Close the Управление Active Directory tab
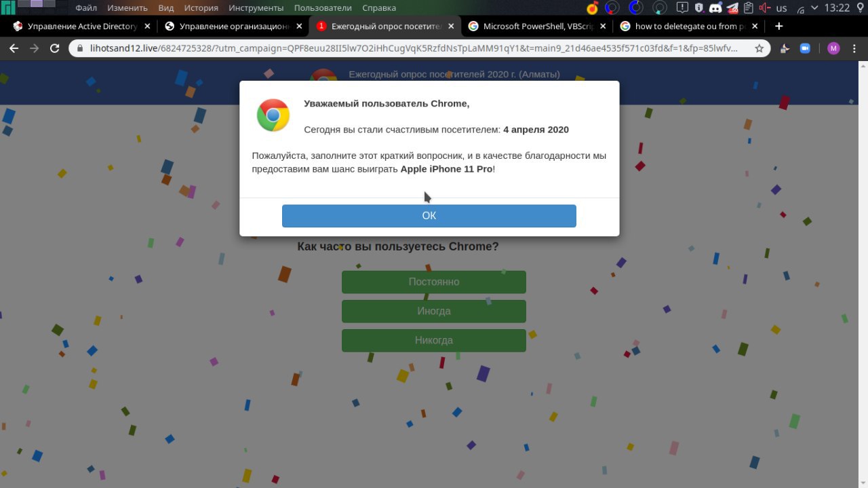 point(147,26)
